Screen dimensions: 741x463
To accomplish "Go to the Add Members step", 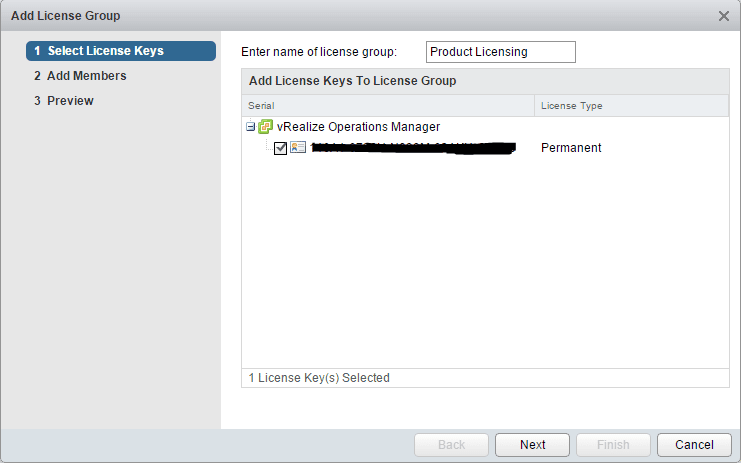I will (x=86, y=76).
